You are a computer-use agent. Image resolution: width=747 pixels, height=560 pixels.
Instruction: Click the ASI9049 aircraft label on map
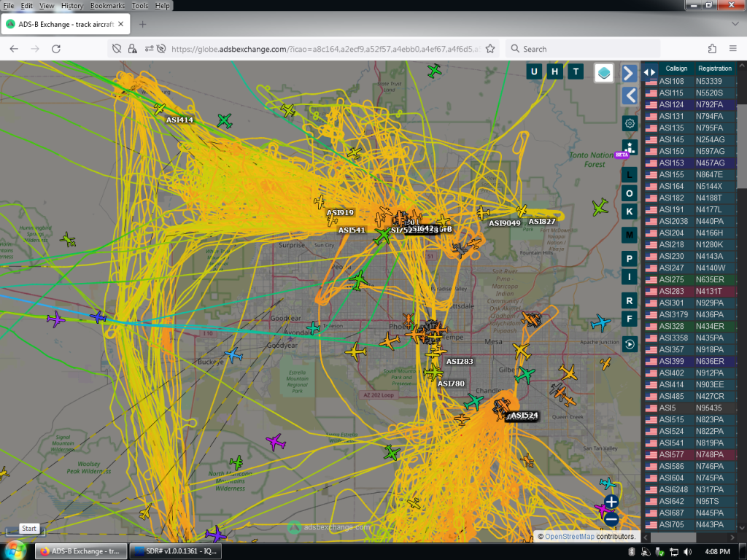click(505, 223)
